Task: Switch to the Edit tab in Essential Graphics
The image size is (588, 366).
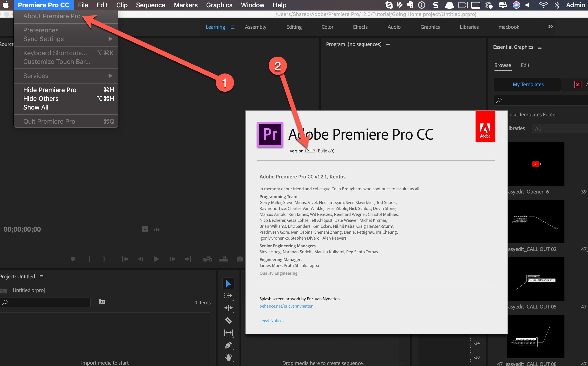Action: (x=525, y=65)
